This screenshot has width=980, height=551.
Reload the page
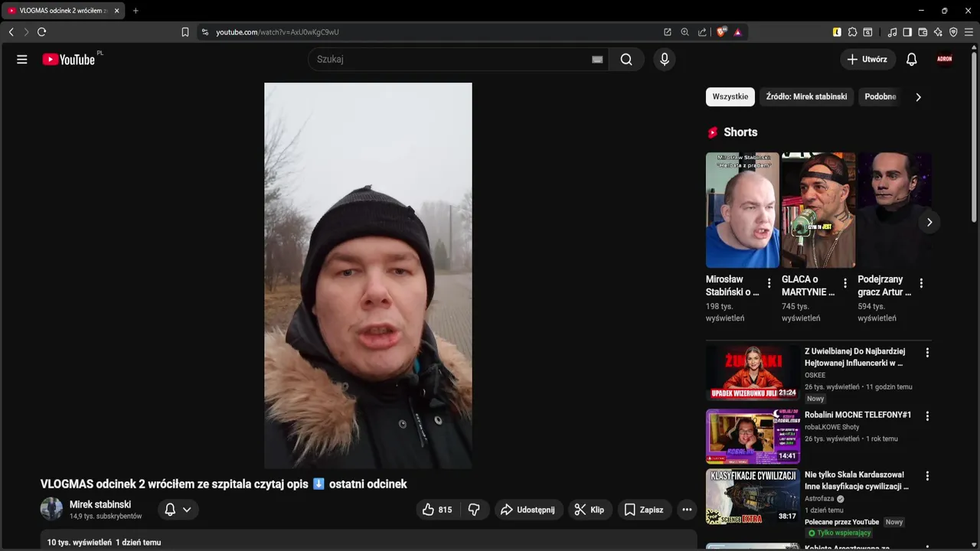42,32
